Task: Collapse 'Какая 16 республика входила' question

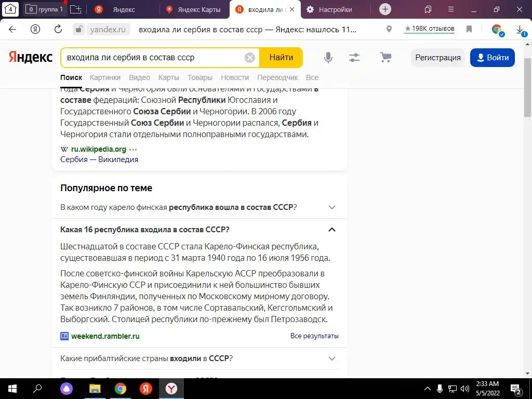Action: tap(199, 230)
